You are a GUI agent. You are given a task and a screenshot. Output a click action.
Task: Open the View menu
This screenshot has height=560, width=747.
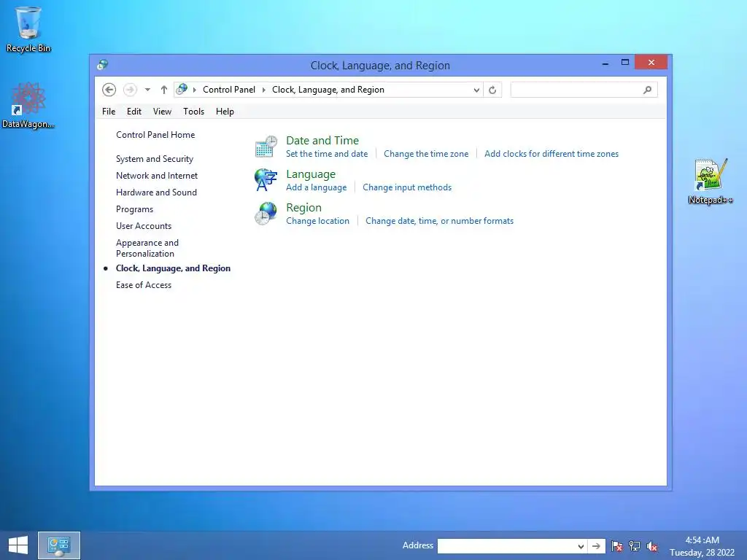(162, 112)
